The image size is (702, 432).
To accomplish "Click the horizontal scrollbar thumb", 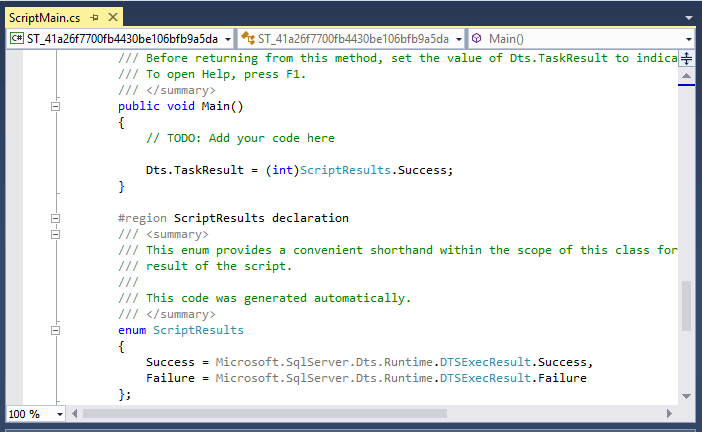I will tap(265, 414).
